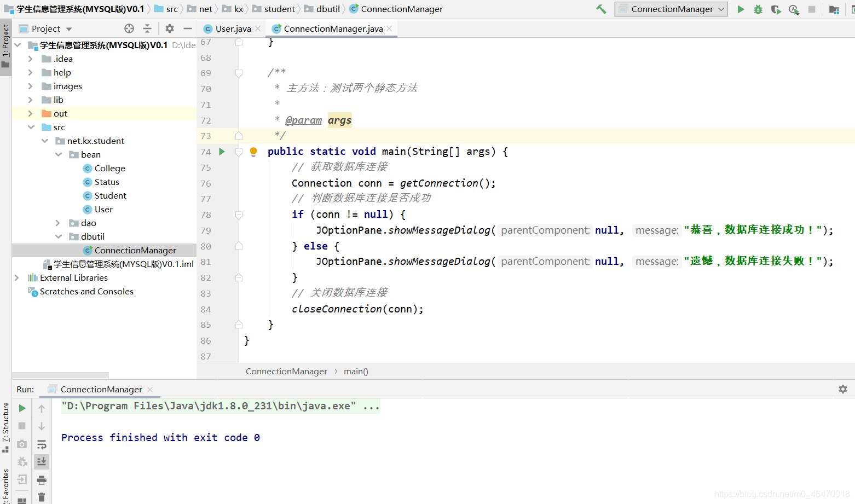Click the profiler run icon in toolbar
The image size is (855, 504).
pyautogui.click(x=794, y=9)
